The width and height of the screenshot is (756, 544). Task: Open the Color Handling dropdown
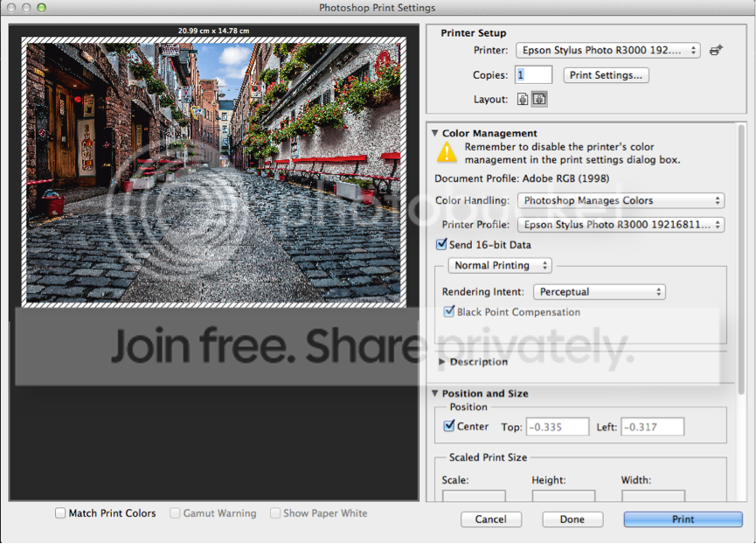pos(620,200)
